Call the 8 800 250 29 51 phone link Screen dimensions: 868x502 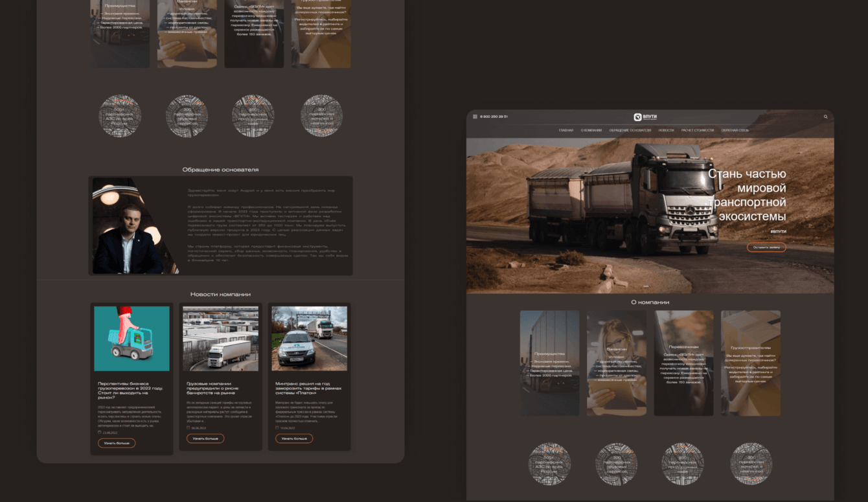[x=494, y=117]
